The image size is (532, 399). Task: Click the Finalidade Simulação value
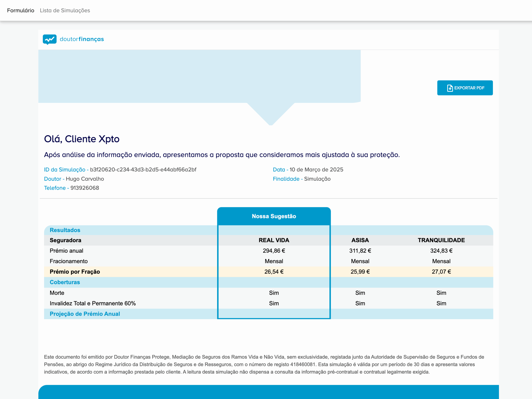(317, 179)
